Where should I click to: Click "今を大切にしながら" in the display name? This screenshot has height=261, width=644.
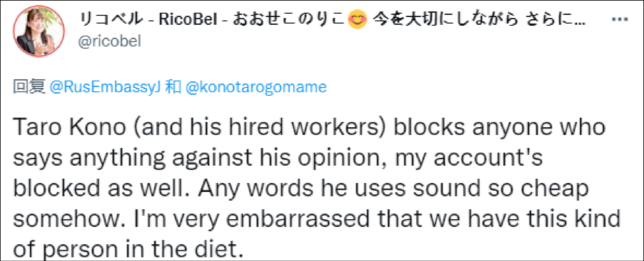[x=445, y=19]
